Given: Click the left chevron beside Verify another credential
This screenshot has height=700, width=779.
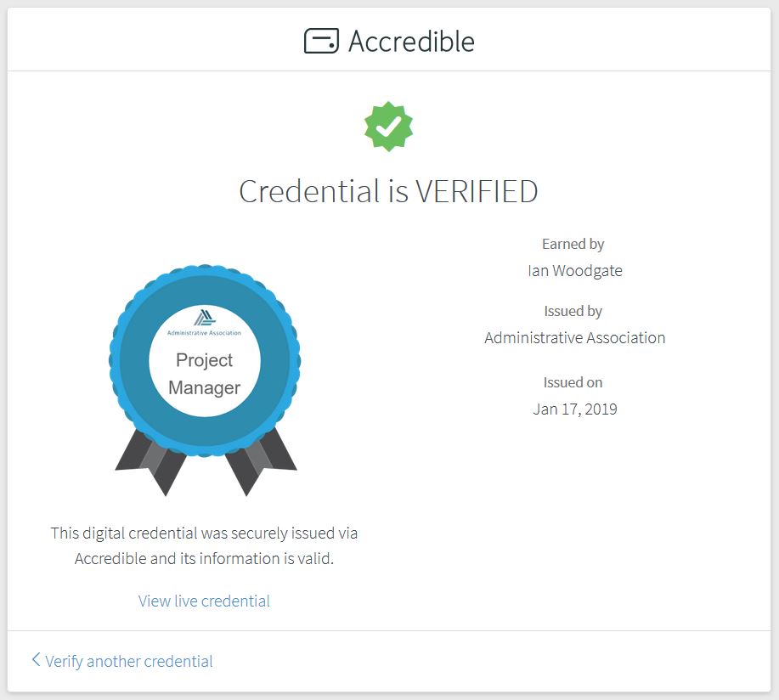Looking at the screenshot, I should pyautogui.click(x=36, y=660).
